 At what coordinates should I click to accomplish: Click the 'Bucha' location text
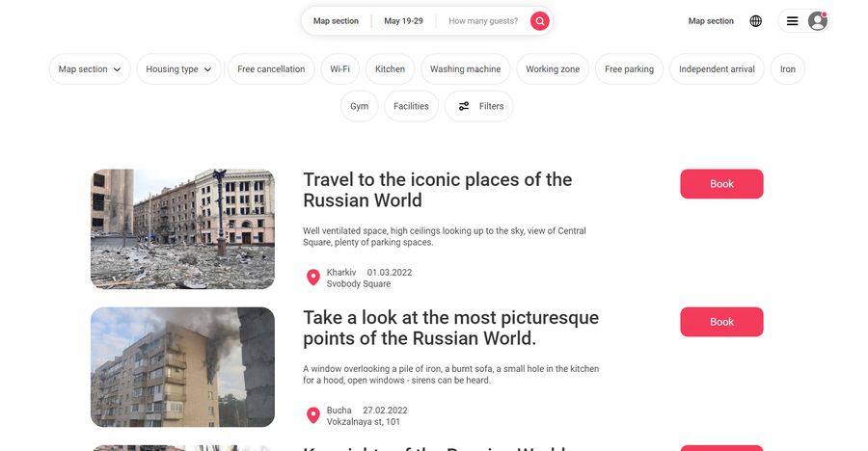(x=339, y=411)
